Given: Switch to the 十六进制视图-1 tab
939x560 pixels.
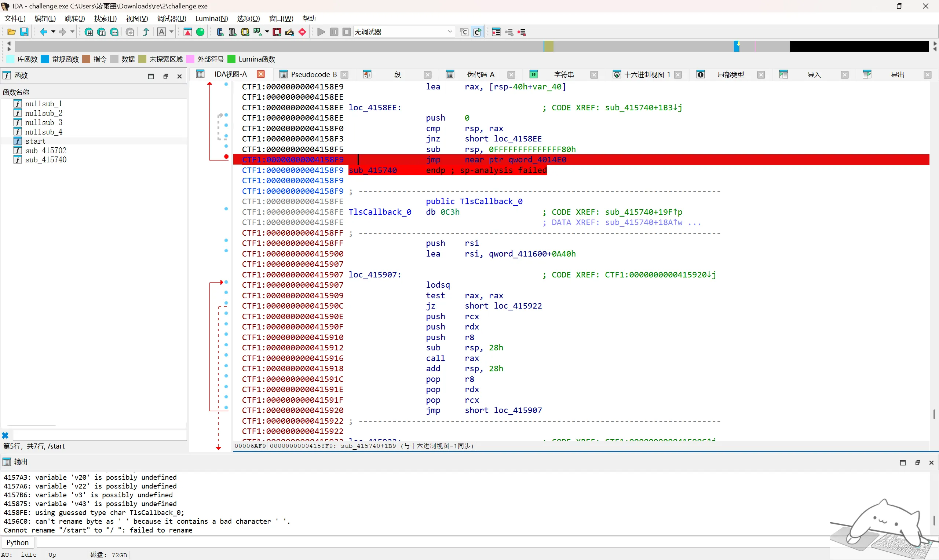Looking at the screenshot, I should tap(647, 75).
